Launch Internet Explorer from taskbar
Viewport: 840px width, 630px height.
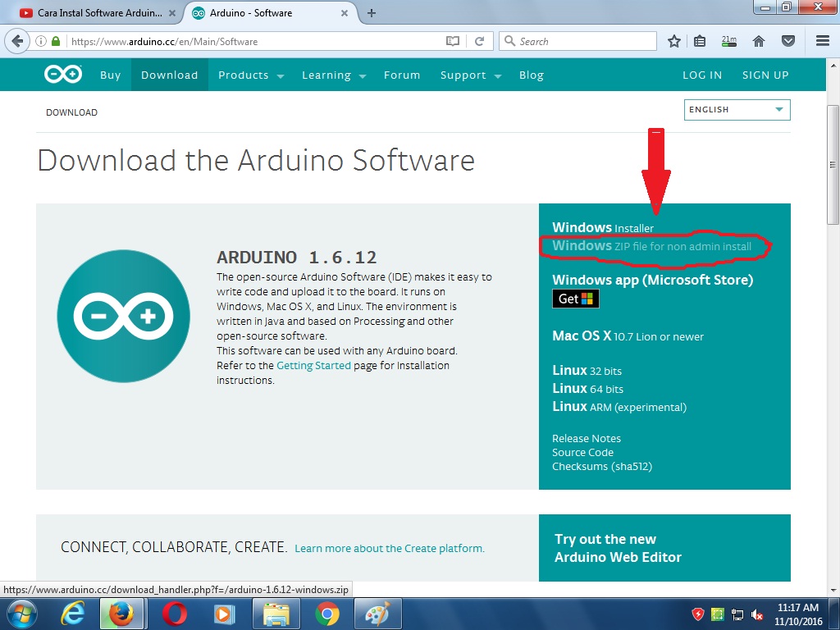[73, 614]
